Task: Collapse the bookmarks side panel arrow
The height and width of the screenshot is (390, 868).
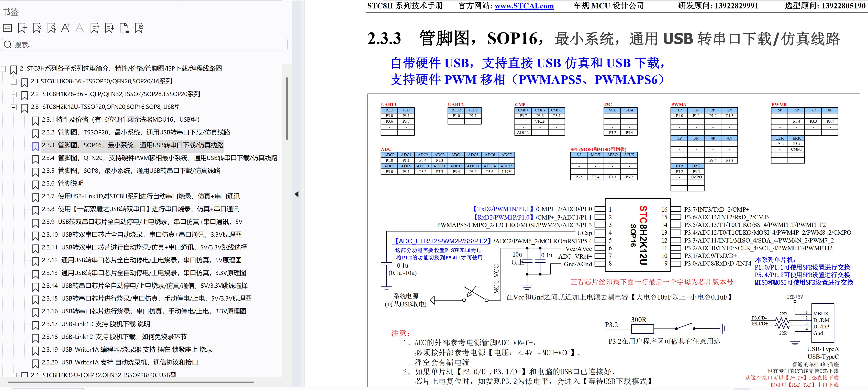Action: 296,194
